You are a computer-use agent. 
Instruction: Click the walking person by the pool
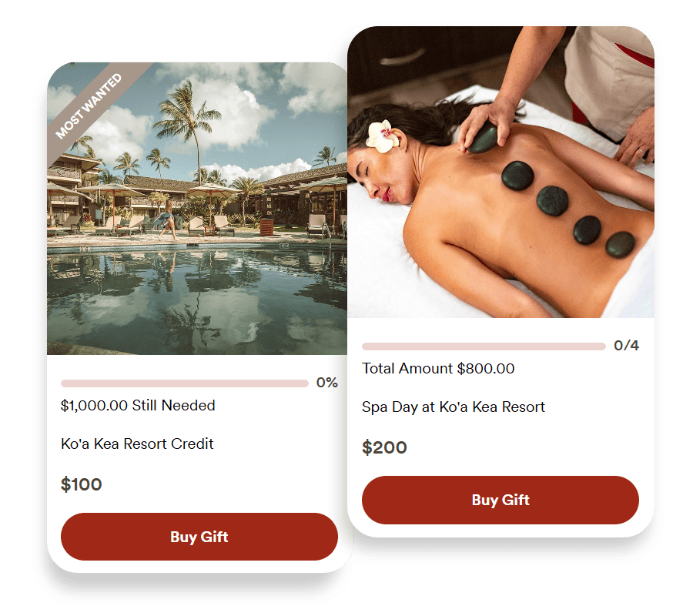166,219
